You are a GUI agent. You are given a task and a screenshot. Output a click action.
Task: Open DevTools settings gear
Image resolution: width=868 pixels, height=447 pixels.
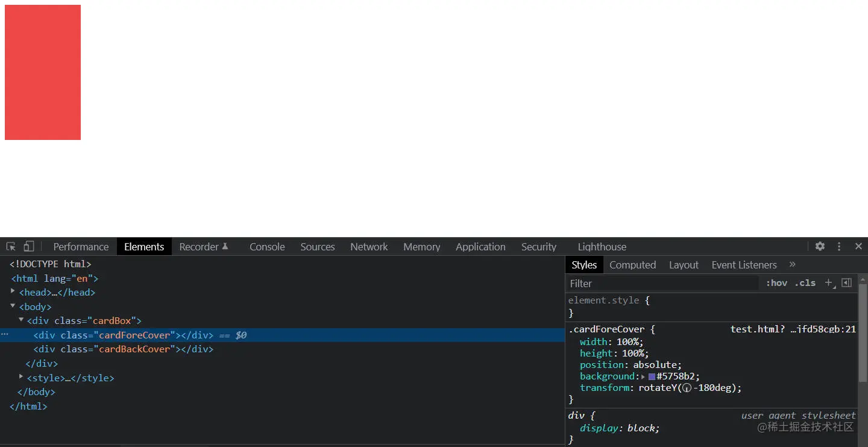pos(820,246)
